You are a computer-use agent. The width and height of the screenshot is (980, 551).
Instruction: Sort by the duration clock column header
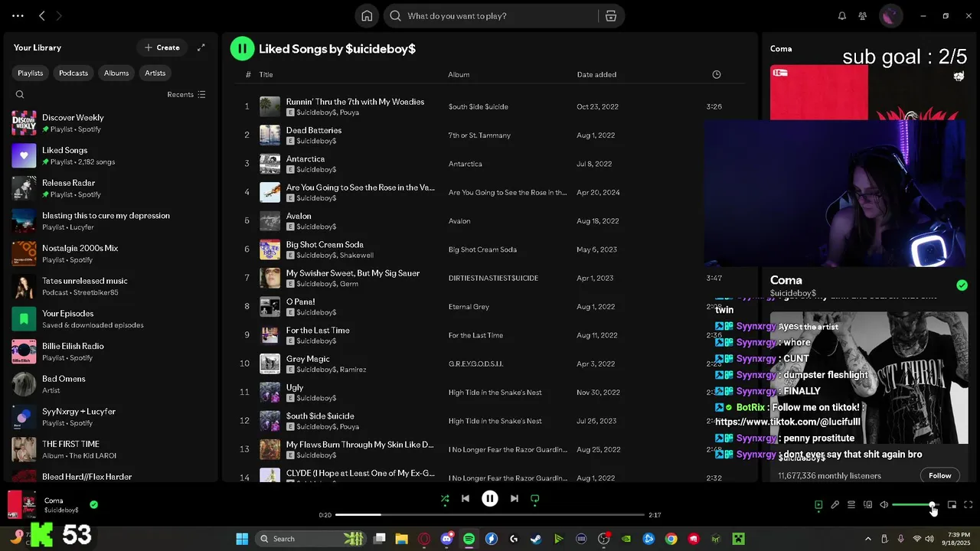pos(717,74)
